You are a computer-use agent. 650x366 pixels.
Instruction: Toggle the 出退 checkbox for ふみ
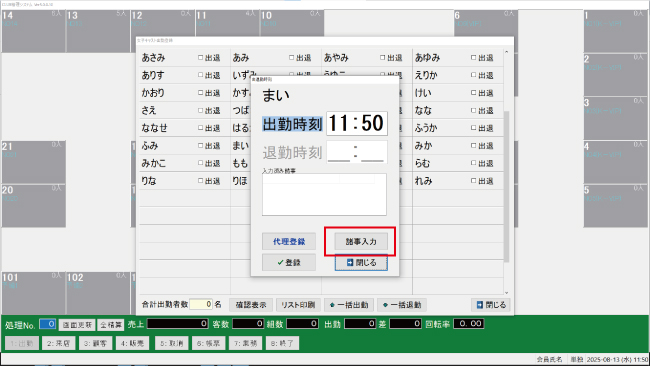(x=201, y=145)
